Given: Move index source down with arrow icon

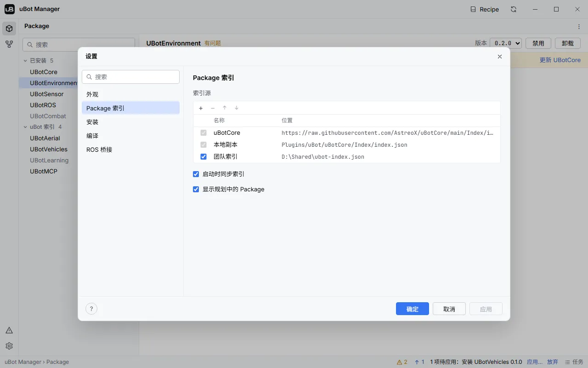Looking at the screenshot, I should [x=237, y=108].
